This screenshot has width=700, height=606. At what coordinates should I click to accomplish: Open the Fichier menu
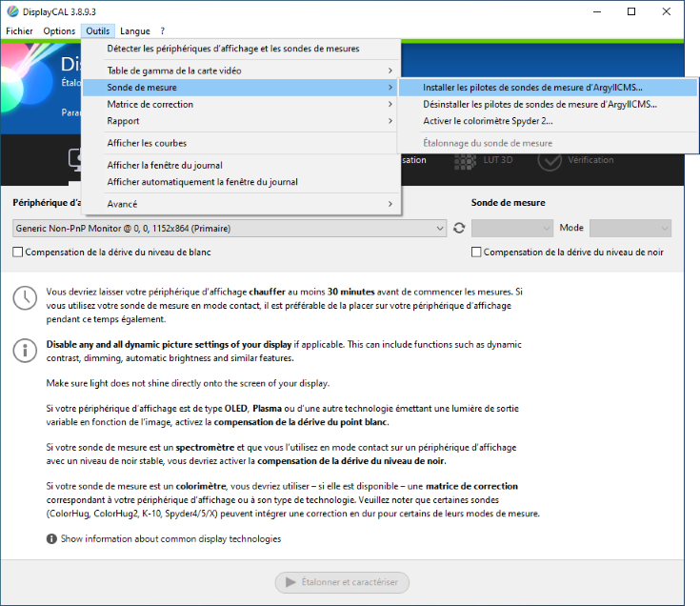click(19, 31)
